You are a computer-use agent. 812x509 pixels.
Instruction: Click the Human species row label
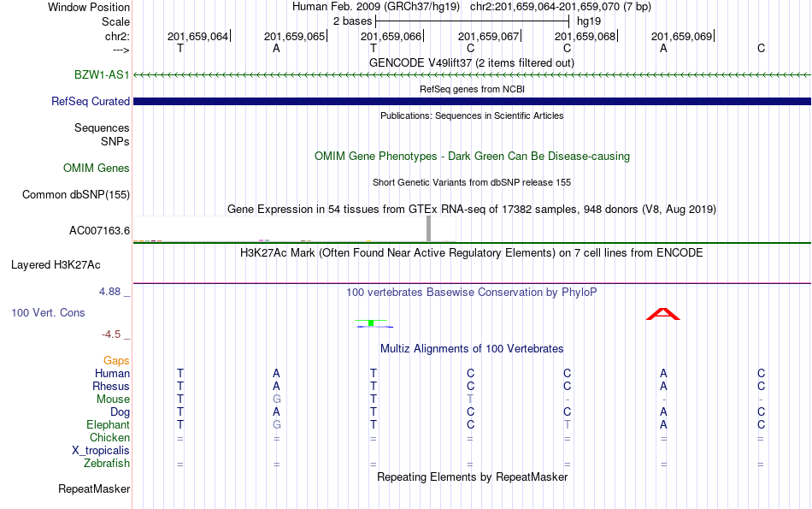(x=112, y=373)
